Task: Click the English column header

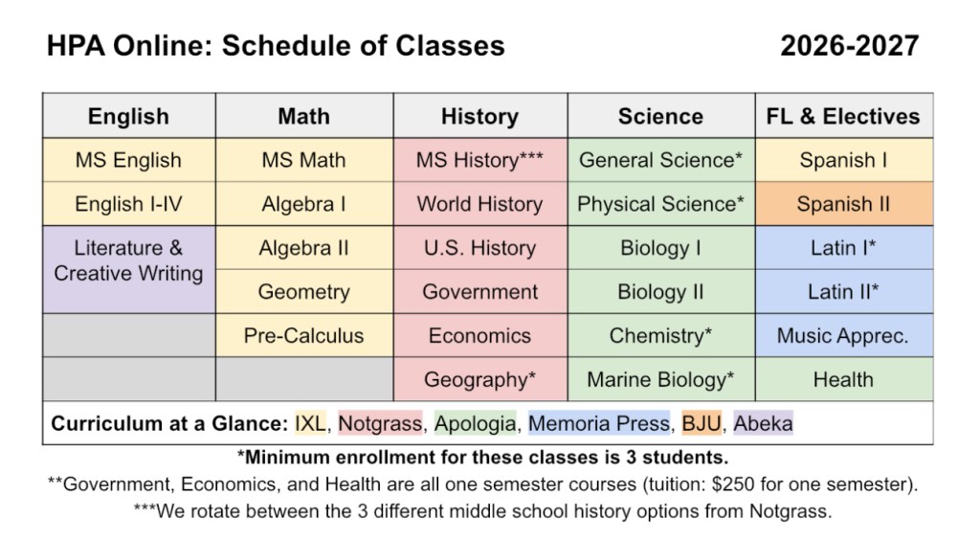Action: [128, 117]
